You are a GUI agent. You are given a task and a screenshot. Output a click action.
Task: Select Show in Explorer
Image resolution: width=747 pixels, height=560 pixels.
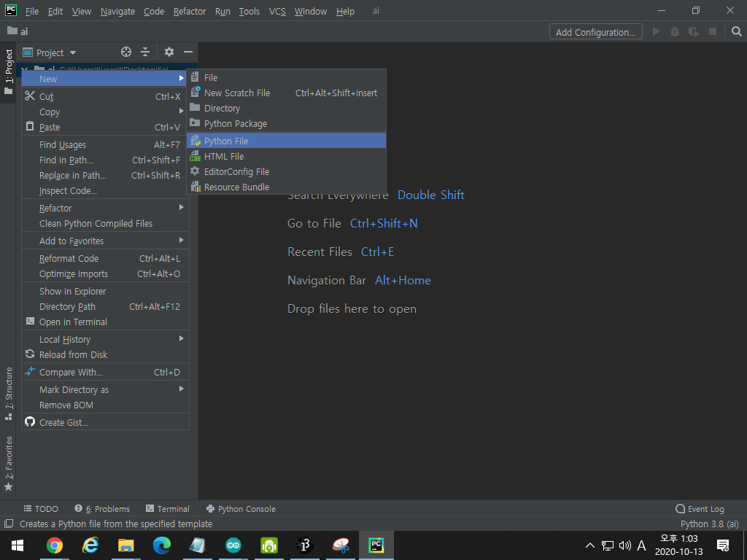coord(105,292)
